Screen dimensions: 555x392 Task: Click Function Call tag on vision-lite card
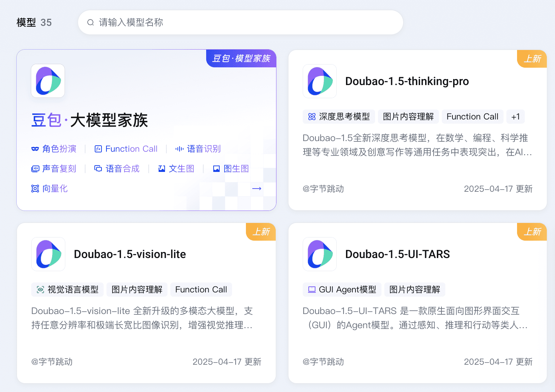click(x=201, y=290)
